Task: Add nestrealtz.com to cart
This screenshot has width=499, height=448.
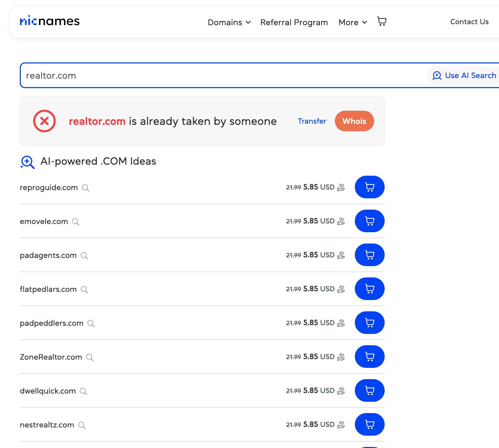Action: pyautogui.click(x=369, y=424)
